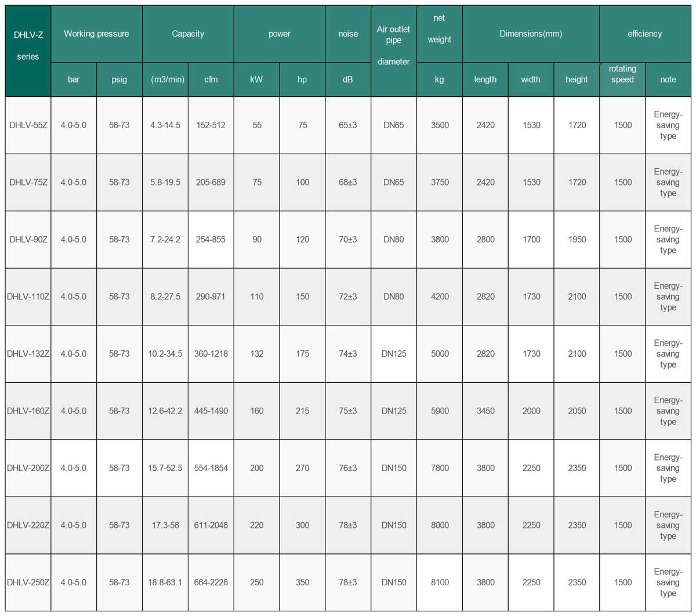696x616 pixels.
Task: Select the Air outlet pipe diameter header
Action: click(x=393, y=51)
